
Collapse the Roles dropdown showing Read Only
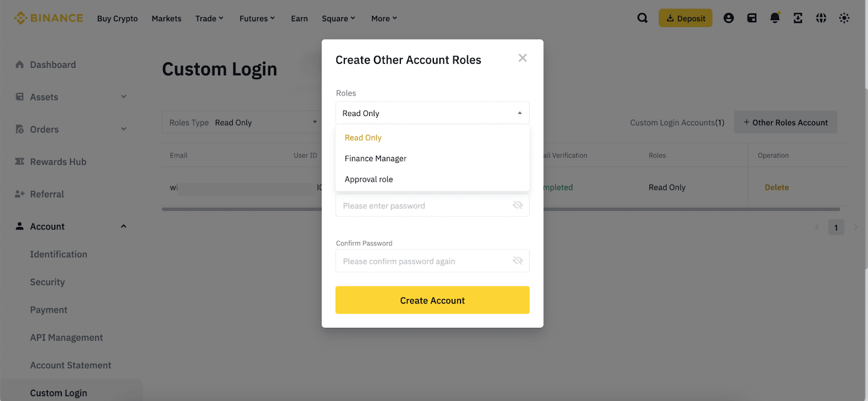[x=432, y=113]
